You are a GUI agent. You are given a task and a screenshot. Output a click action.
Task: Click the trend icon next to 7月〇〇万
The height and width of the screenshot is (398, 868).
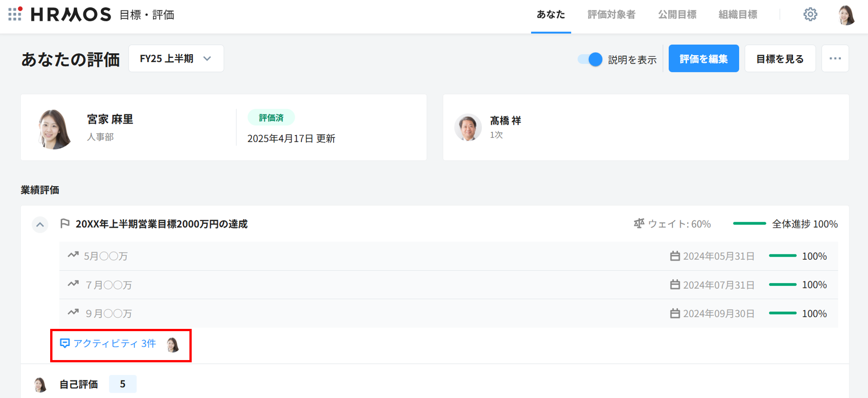pos(73,284)
